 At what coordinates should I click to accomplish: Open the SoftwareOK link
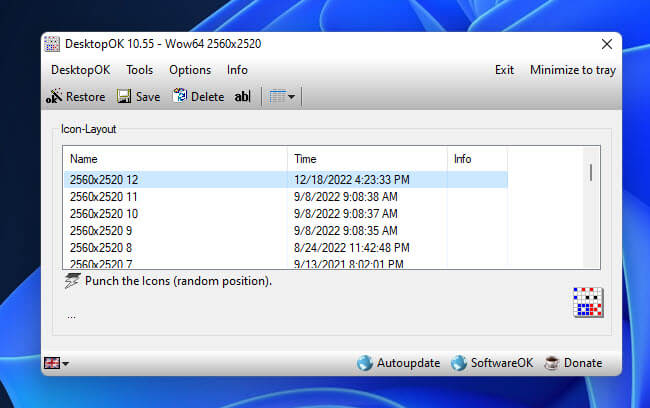(492, 363)
